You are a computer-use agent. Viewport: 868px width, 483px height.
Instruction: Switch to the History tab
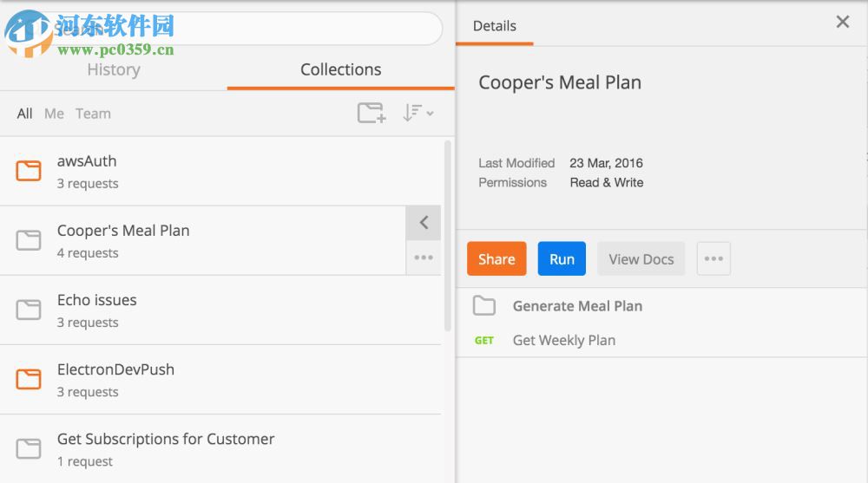click(113, 70)
